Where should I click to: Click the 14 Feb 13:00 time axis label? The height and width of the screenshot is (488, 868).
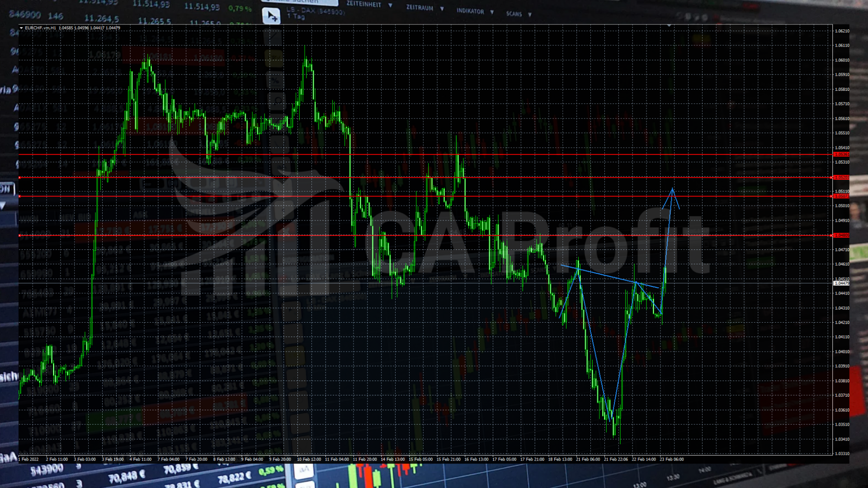(x=393, y=460)
